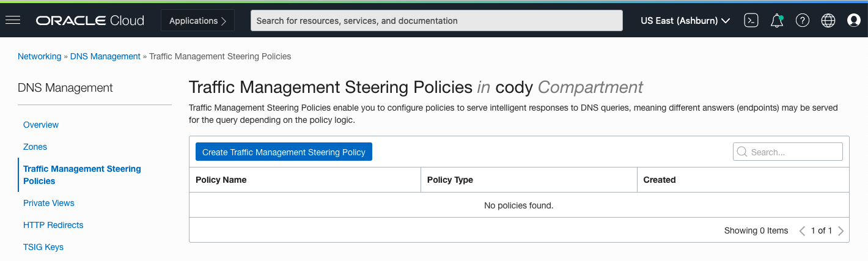Select HTTP Redirects in the sidebar

53,225
